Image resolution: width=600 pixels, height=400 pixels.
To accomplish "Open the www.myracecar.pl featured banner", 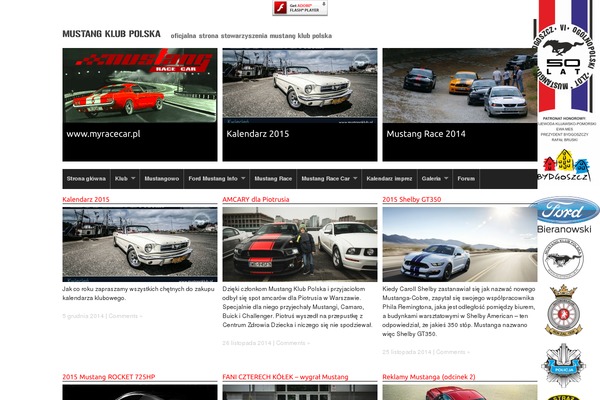I will (x=140, y=104).
